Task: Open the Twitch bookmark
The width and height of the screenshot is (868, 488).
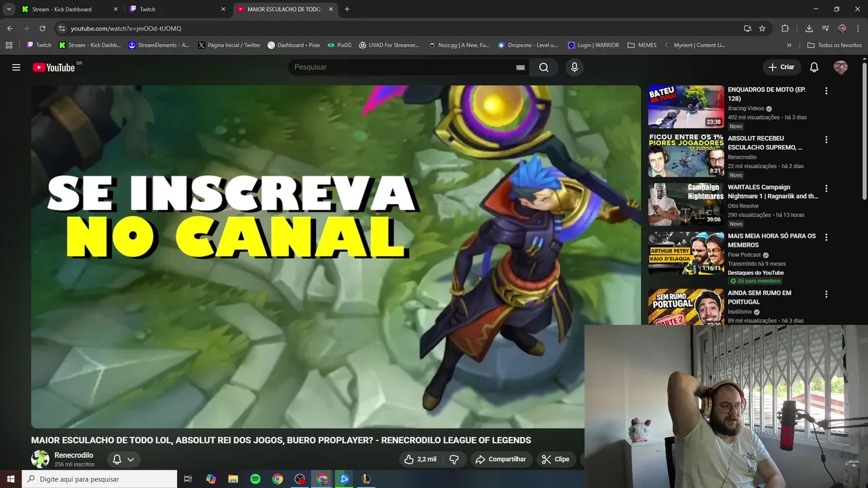Action: click(39, 45)
